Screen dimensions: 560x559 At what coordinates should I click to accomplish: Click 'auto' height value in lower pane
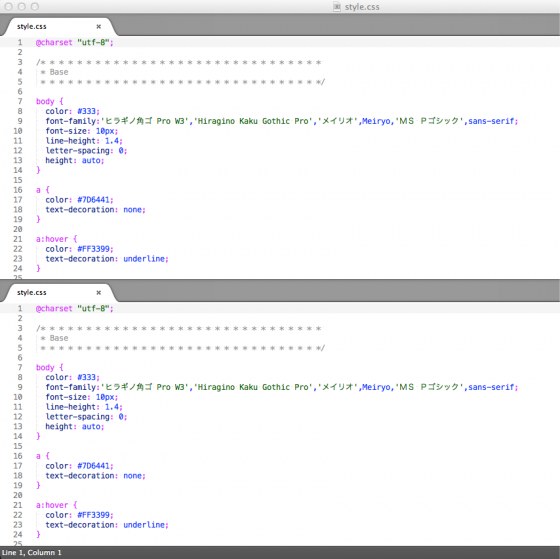(x=91, y=426)
